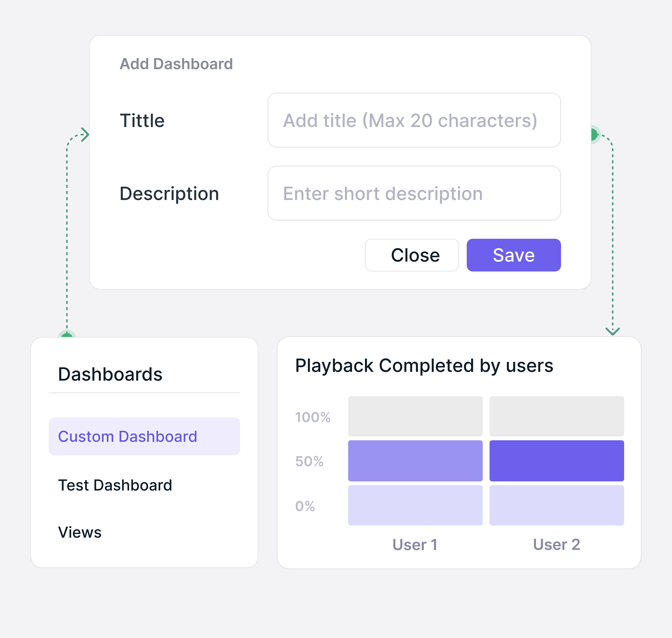Click the Close button
The height and width of the screenshot is (638, 672).
tap(412, 255)
